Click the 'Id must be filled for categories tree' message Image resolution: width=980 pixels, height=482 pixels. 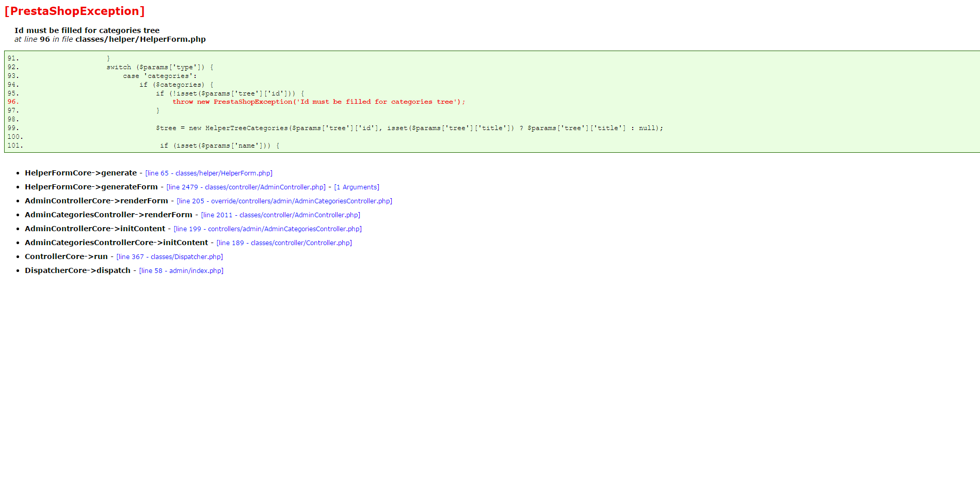point(87,30)
